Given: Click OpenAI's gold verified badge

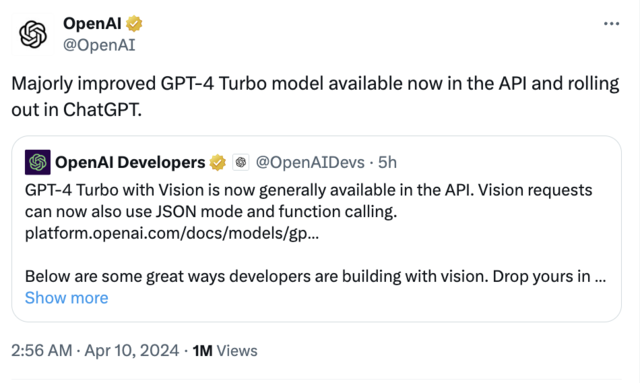Looking at the screenshot, I should click(134, 24).
